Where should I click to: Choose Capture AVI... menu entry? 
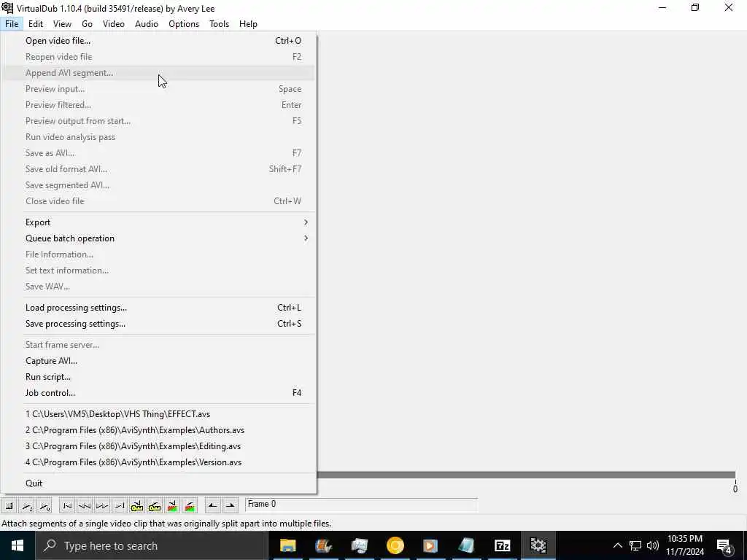tap(158, 361)
